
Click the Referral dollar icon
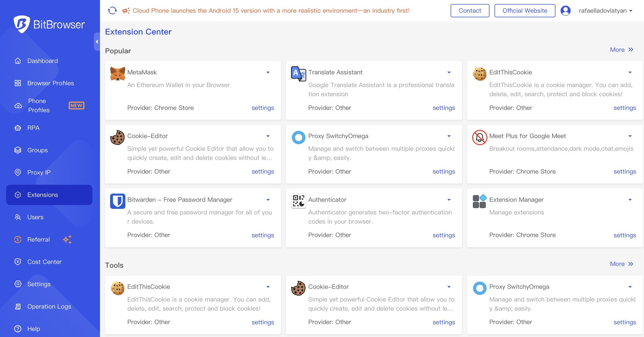(x=18, y=239)
